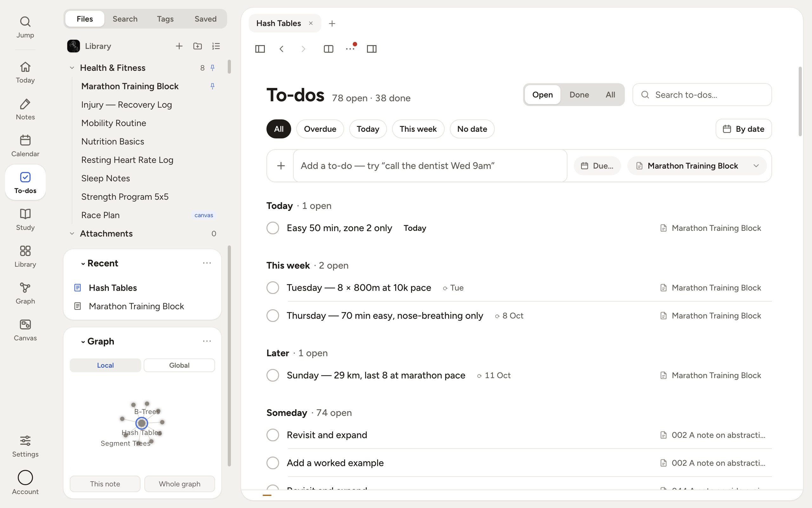The width and height of the screenshot is (812, 508).
Task: Switch the graph to Global
Action: (179, 365)
